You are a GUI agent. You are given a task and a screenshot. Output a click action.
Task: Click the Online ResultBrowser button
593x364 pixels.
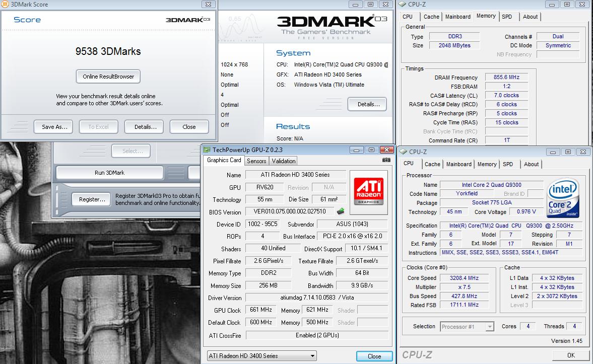(x=108, y=77)
